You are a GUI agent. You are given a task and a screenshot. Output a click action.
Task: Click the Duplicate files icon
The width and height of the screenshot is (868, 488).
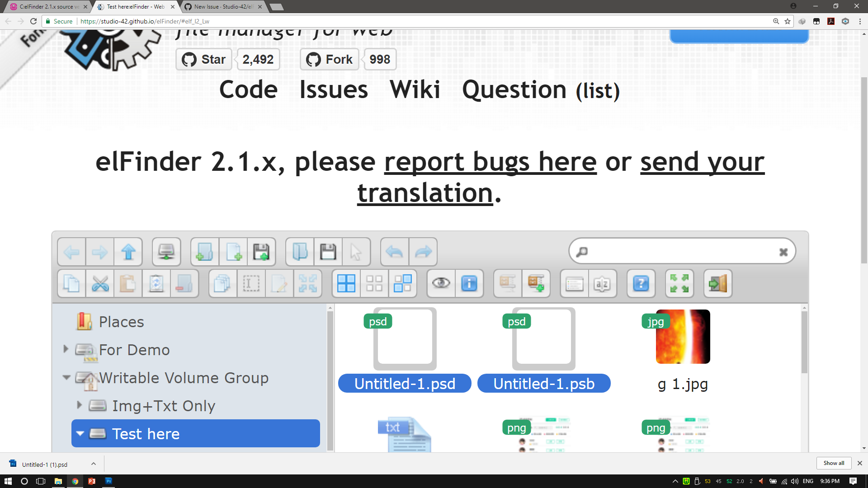[222, 283]
